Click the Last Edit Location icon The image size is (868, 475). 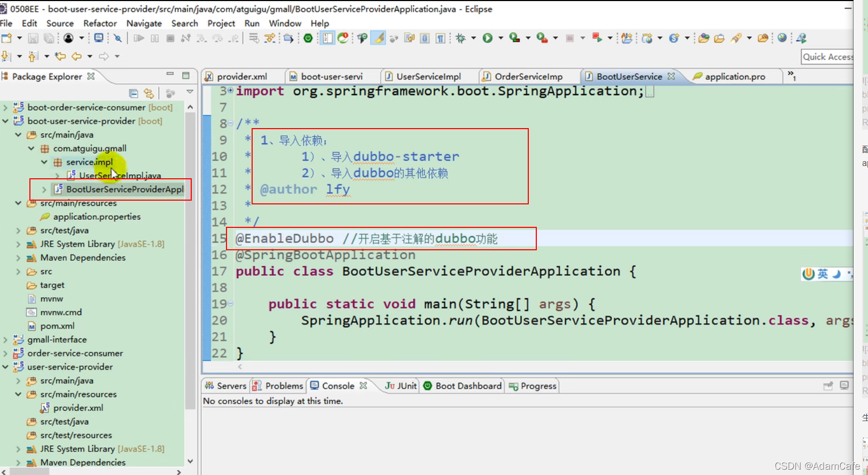coord(60,56)
